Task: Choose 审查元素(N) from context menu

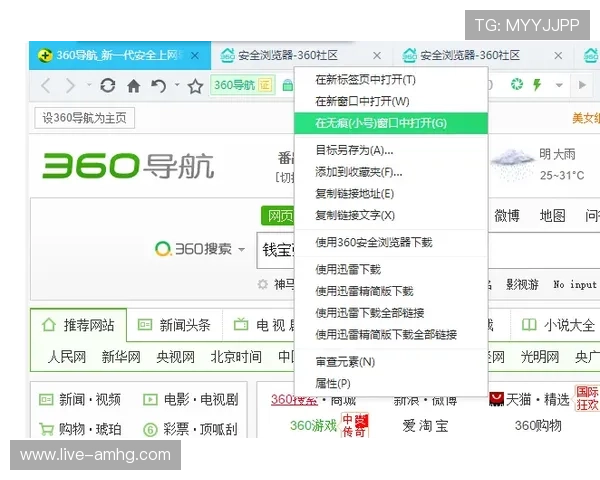Action: 391,362
